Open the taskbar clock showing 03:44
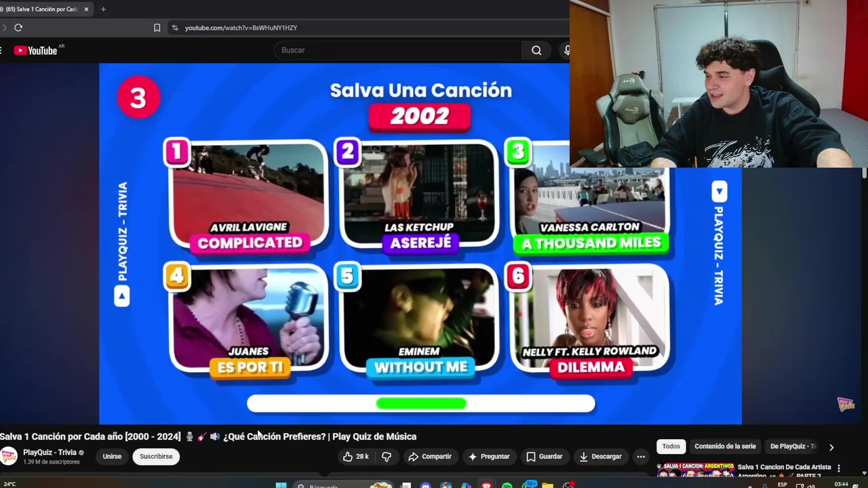The image size is (868, 488). click(x=842, y=485)
